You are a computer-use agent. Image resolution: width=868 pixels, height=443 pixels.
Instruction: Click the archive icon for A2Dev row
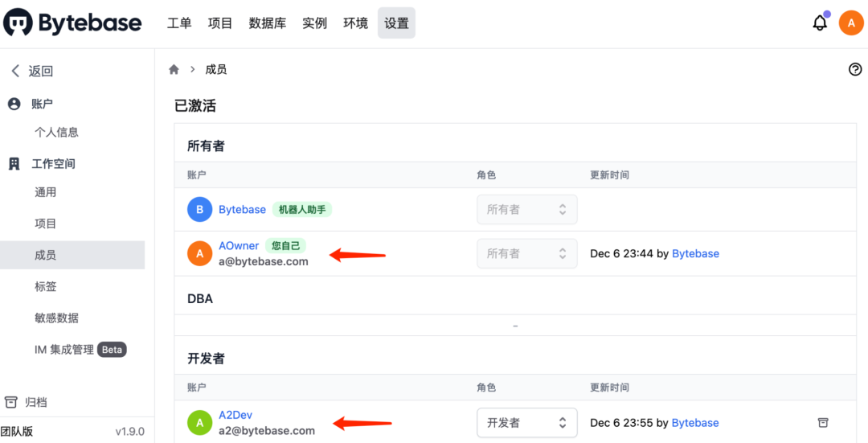(823, 423)
